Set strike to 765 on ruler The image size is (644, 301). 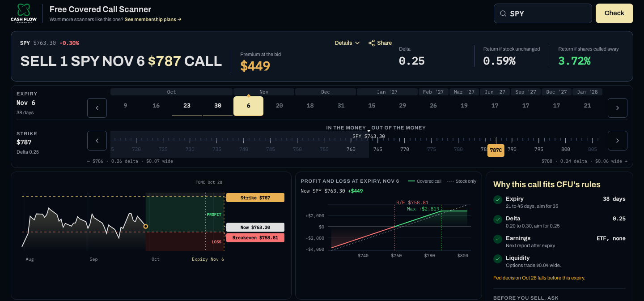[378, 150]
